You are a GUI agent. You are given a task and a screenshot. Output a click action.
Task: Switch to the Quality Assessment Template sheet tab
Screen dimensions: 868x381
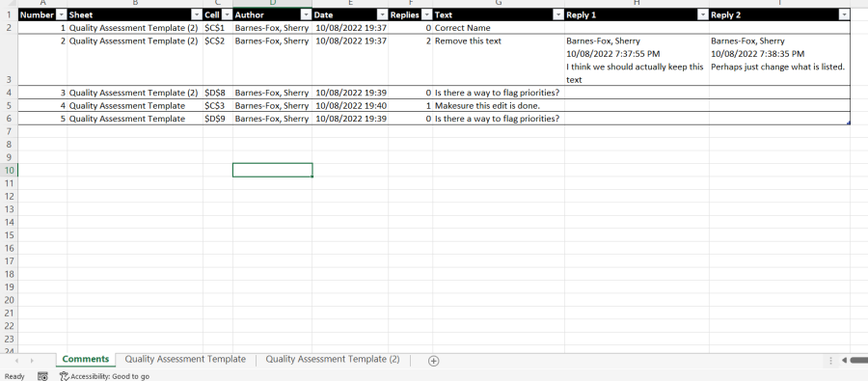tap(185, 360)
